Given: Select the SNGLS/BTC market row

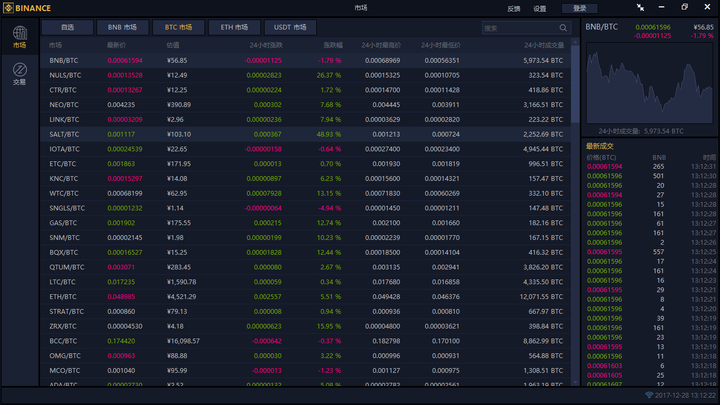Looking at the screenshot, I should click(306, 208).
